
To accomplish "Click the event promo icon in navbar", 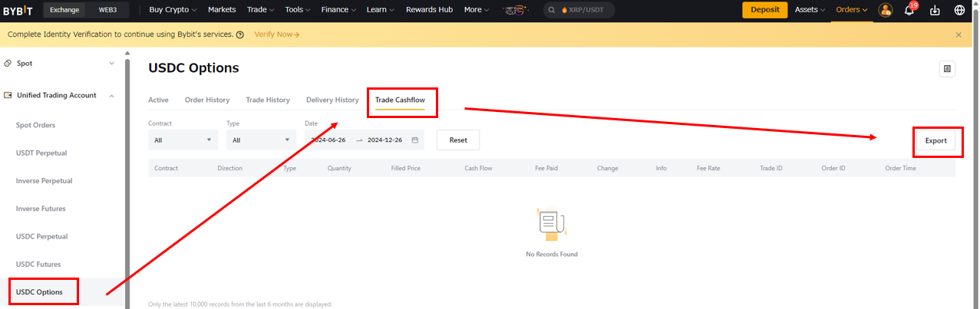I will coord(516,10).
